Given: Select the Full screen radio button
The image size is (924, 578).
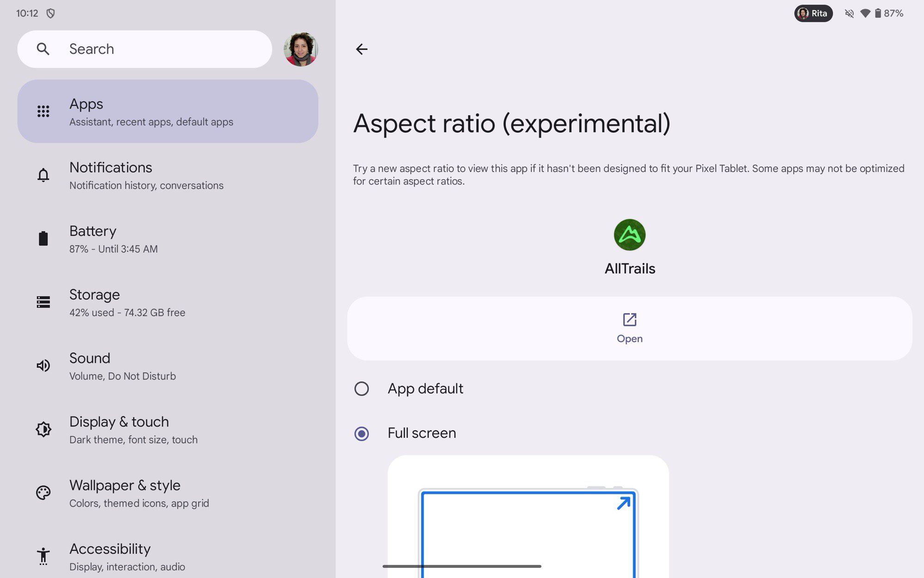Looking at the screenshot, I should [361, 433].
